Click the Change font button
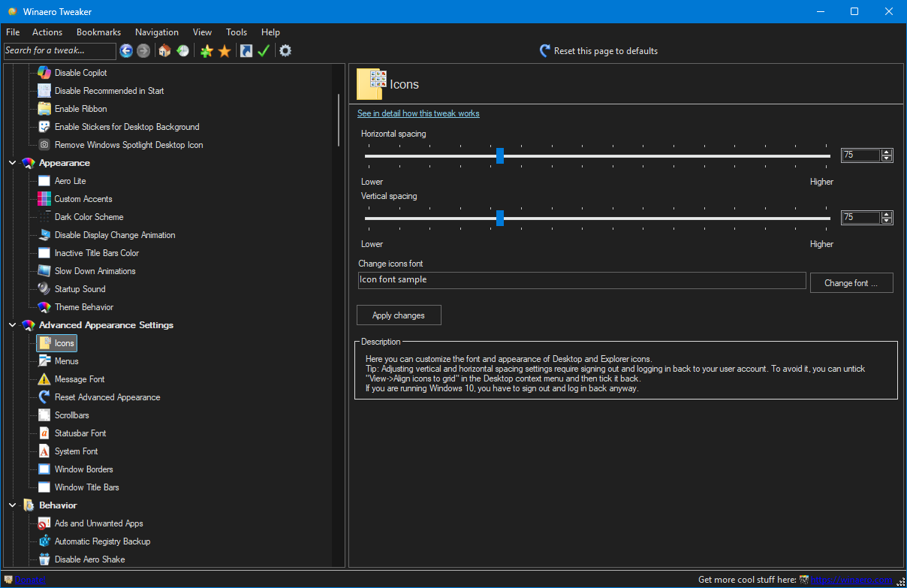Image resolution: width=907 pixels, height=588 pixels. pyautogui.click(x=851, y=283)
